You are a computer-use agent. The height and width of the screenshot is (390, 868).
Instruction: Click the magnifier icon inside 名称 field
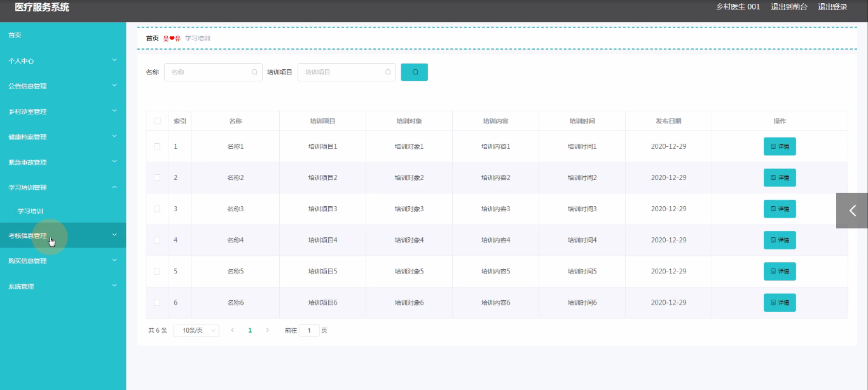254,73
